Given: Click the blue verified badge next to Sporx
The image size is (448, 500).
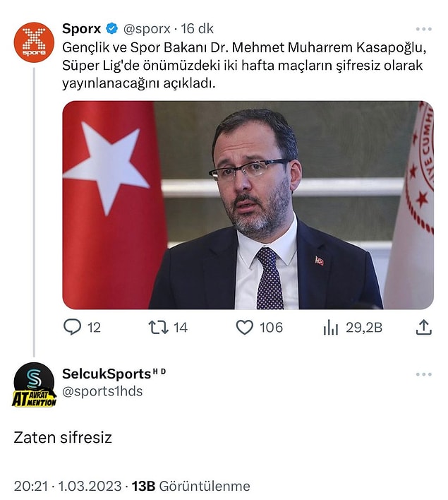Looking at the screenshot, I should click(x=112, y=29).
